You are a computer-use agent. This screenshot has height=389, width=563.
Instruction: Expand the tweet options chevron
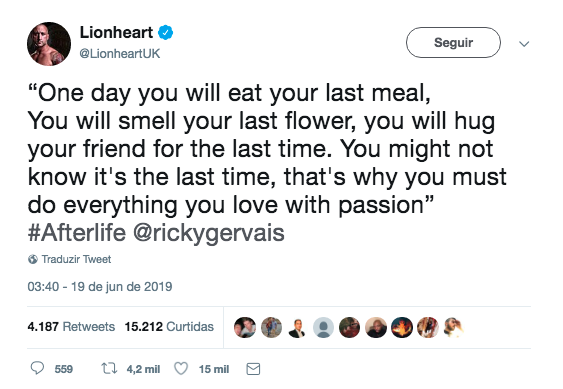tap(524, 44)
